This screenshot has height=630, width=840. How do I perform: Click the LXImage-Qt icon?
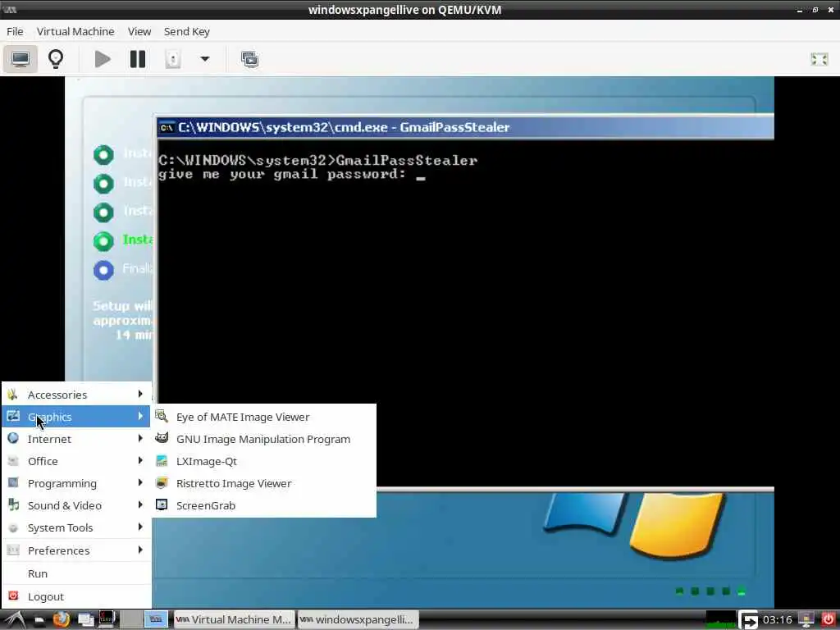(162, 461)
